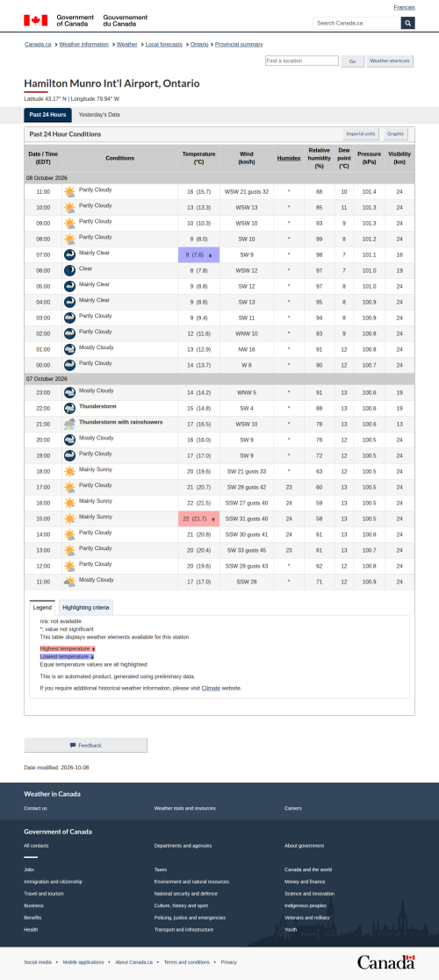Click the Mainly Clear night icon at 07:00
This screenshot has height=980, width=439.
(x=69, y=255)
